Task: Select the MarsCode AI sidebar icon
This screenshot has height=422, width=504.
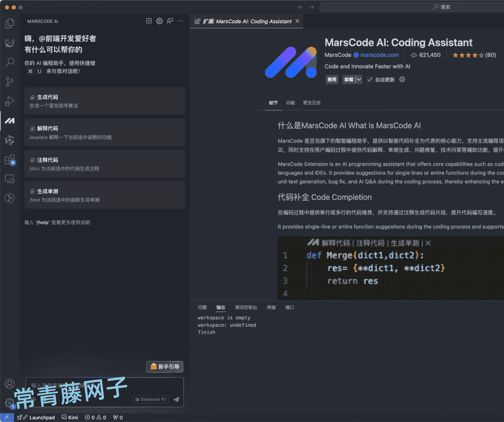Action: coord(10,120)
